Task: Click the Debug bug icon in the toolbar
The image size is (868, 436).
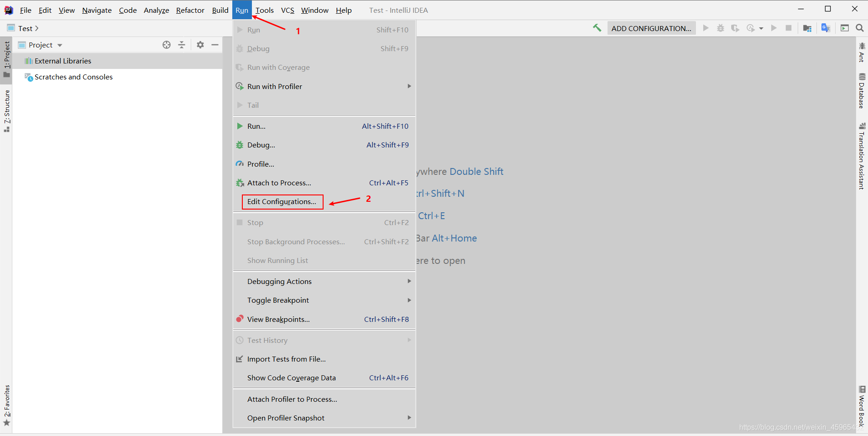Action: [x=721, y=28]
